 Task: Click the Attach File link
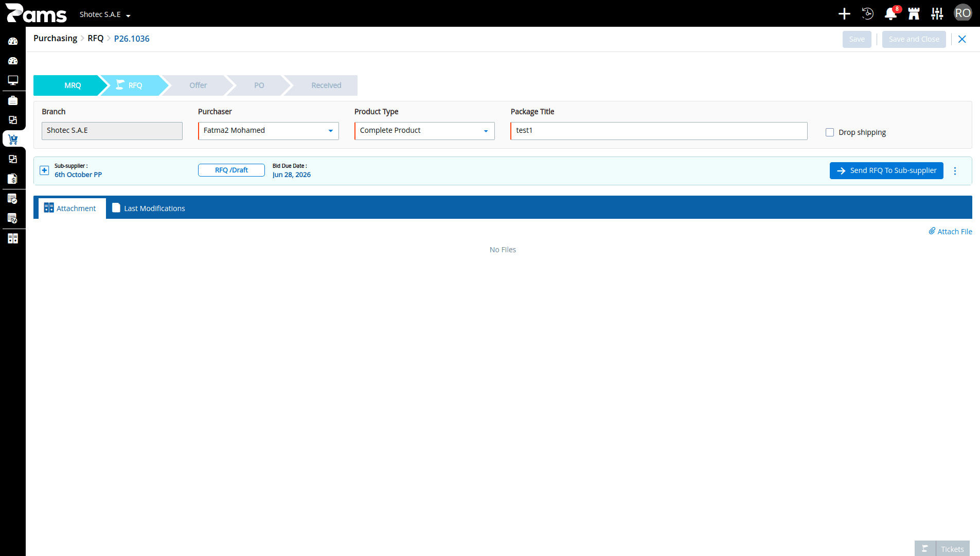pos(950,232)
